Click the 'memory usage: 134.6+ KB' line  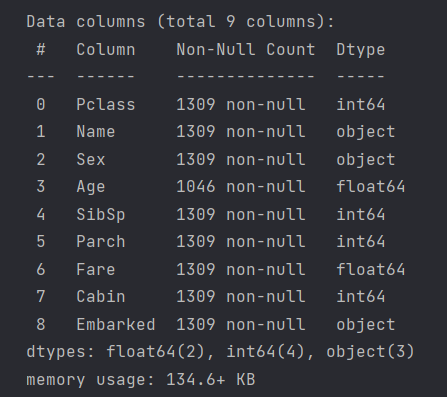point(141,380)
